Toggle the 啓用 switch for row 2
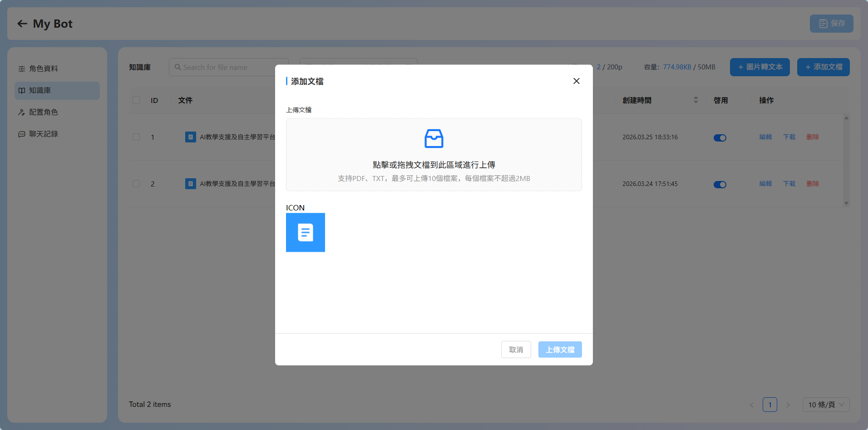The image size is (868, 430). 720,184
